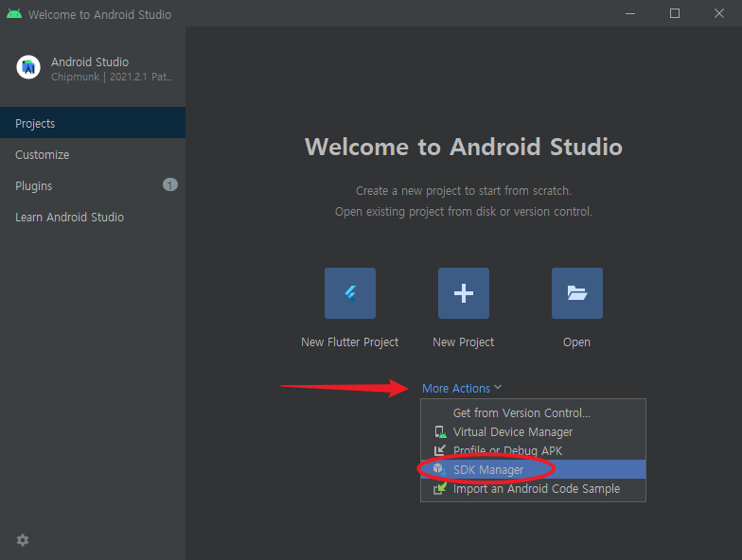Close the Welcome to Android Studio window
The height and width of the screenshot is (560, 742).
pos(719,13)
